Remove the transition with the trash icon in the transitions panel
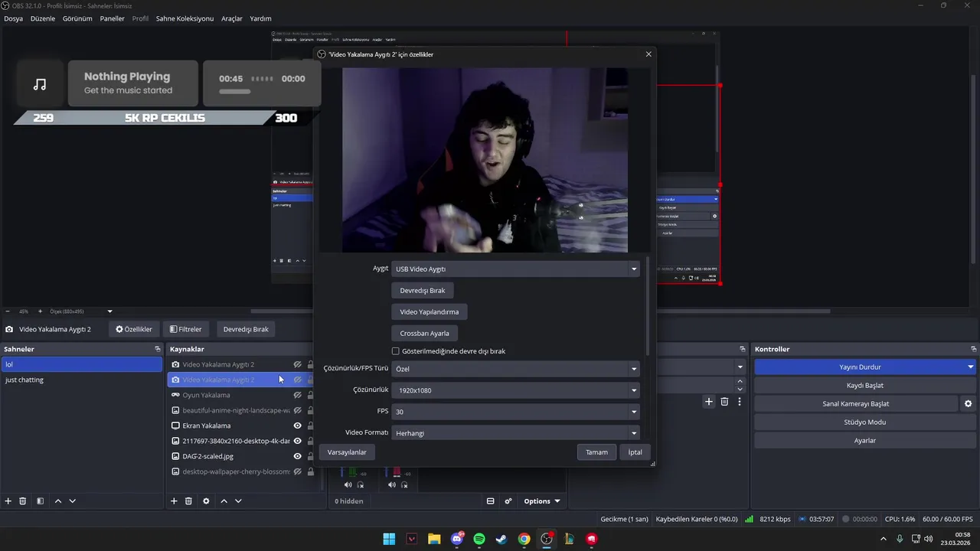Viewport: 980px width, 551px height. click(x=724, y=402)
